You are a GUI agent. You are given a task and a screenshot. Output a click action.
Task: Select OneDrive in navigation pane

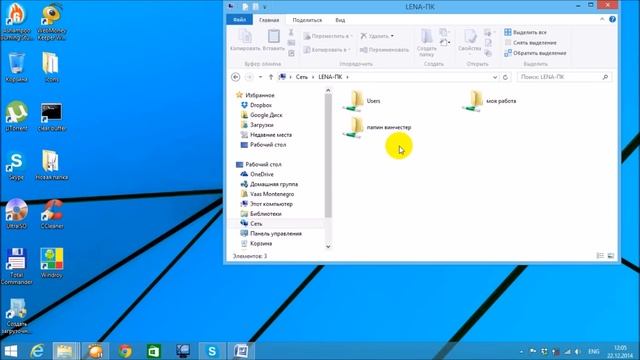point(257,174)
